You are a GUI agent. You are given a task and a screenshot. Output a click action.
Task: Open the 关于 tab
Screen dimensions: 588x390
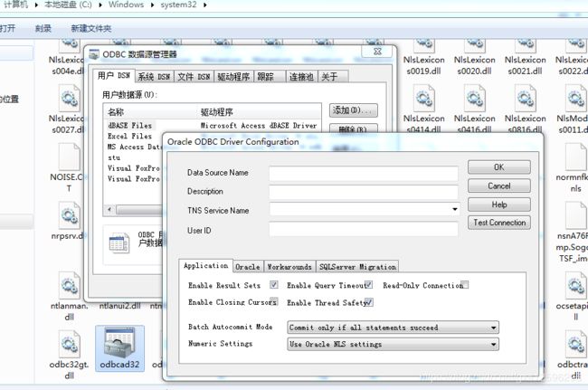[x=333, y=77]
